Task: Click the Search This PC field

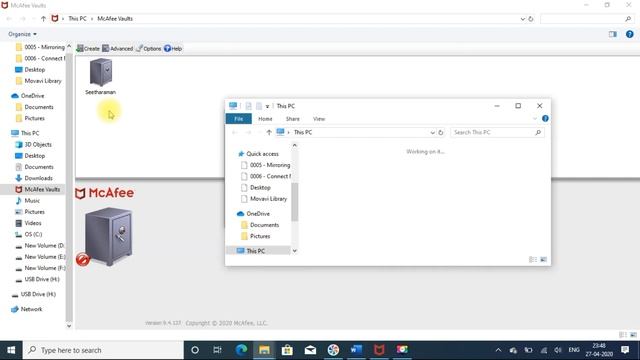Action: point(497,132)
